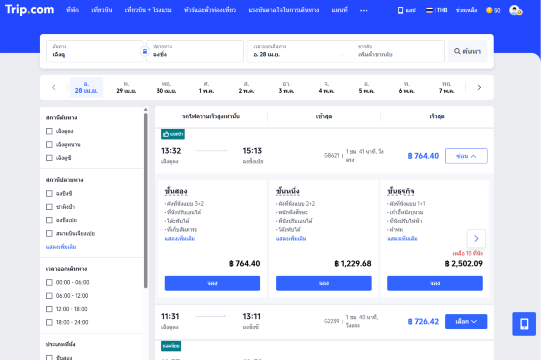This screenshot has height=360, width=541.
Task: Select the 5 พ.ค. date tab
Action: click(x=366, y=87)
